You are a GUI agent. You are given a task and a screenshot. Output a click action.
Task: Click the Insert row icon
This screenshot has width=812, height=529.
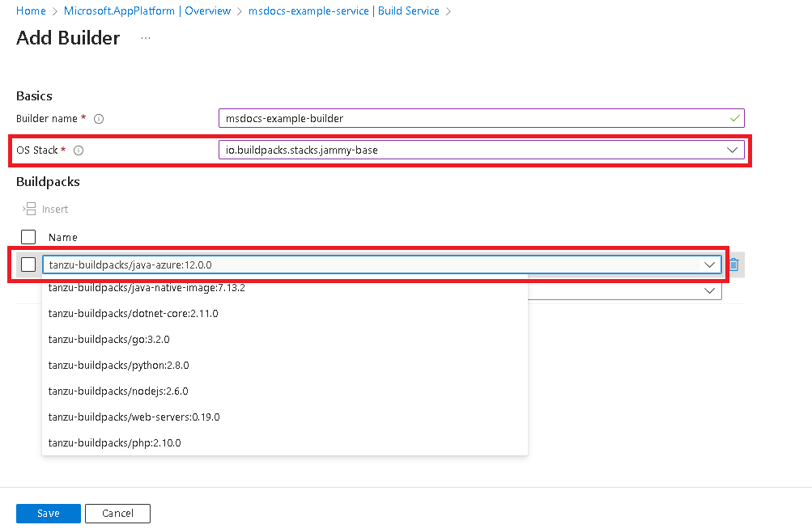pyautogui.click(x=30, y=209)
